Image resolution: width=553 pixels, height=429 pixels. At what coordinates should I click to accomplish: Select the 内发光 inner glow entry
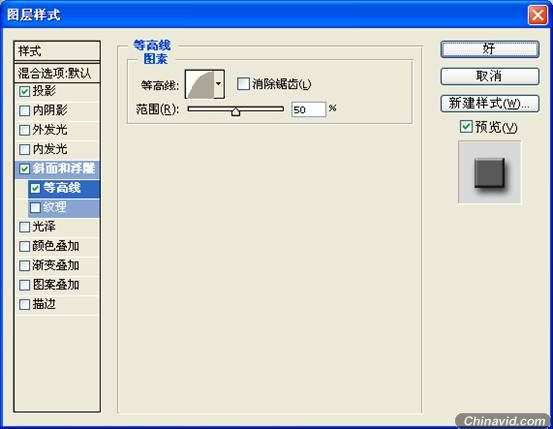[57, 149]
